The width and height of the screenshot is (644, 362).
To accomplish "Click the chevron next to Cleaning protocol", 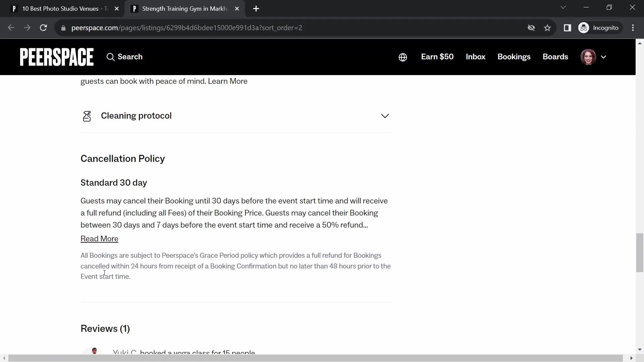I will coord(384,116).
